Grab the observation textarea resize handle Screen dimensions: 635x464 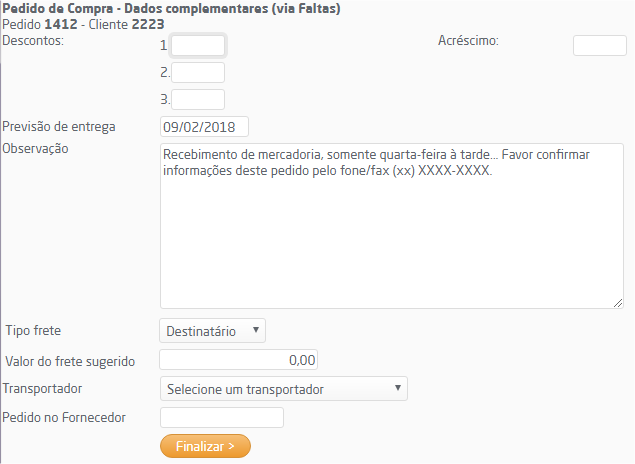pos(617,302)
